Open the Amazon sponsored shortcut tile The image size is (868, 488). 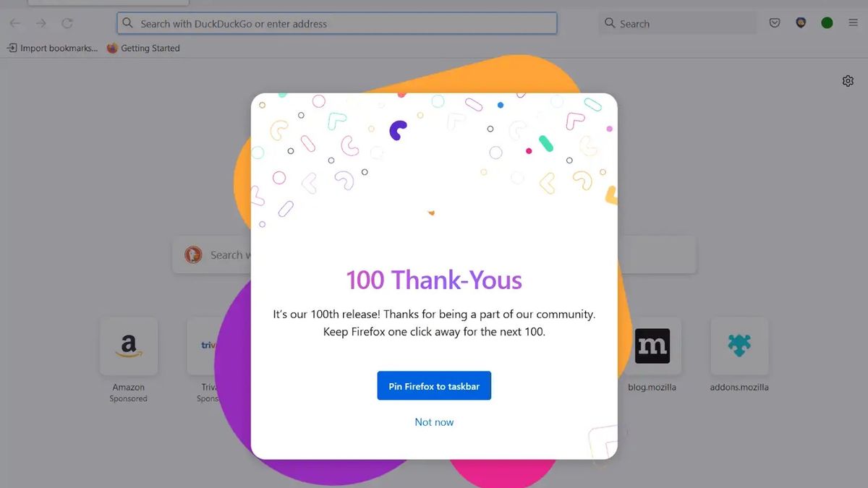click(129, 359)
